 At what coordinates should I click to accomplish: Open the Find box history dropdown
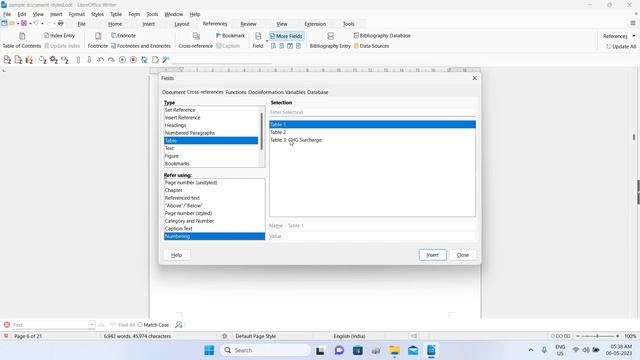[x=91, y=325]
